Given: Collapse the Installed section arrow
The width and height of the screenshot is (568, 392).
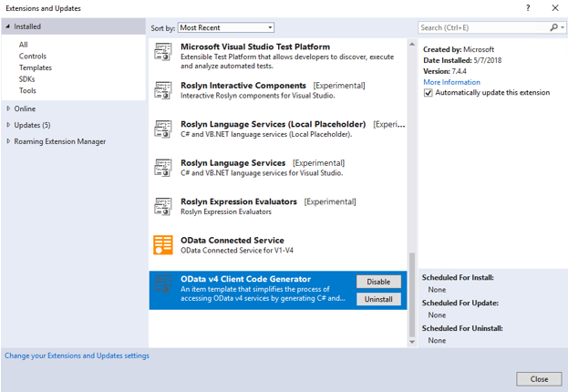Looking at the screenshot, I should [8, 26].
